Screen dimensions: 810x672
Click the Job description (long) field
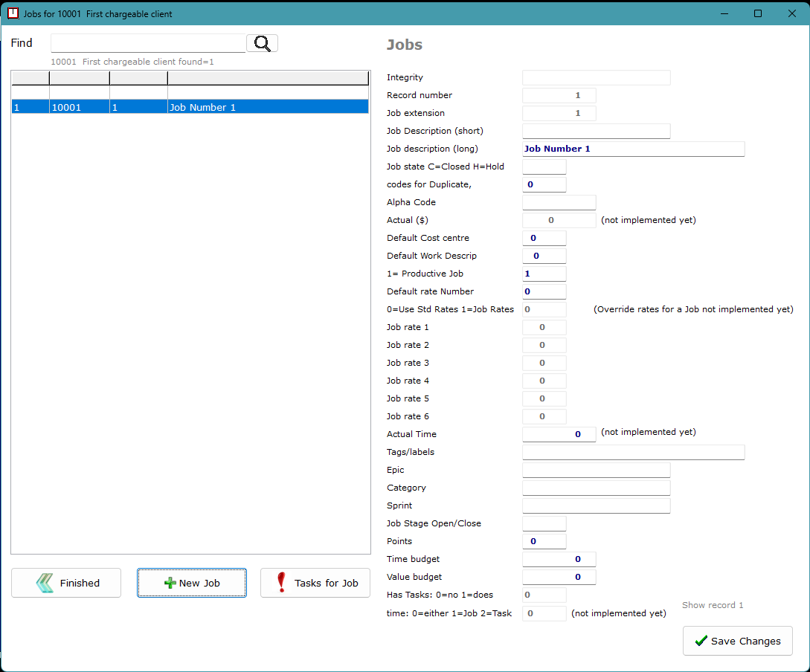point(633,149)
